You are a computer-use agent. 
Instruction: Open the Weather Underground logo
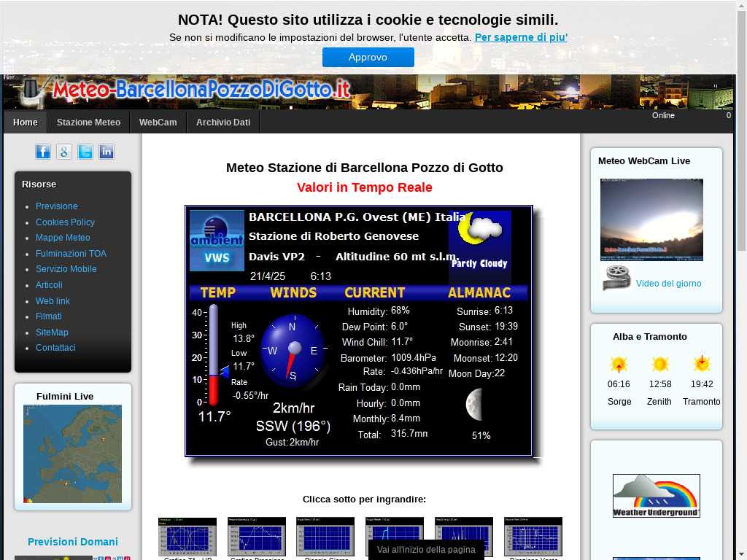click(x=656, y=496)
